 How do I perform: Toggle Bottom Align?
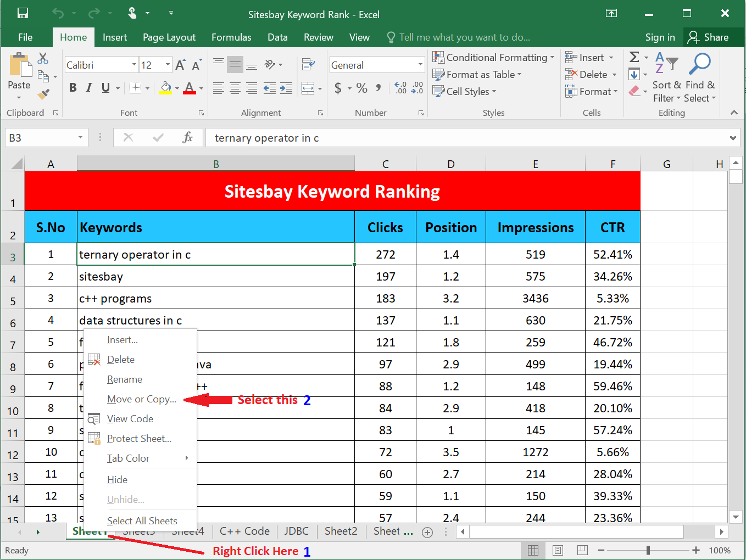[x=252, y=65]
